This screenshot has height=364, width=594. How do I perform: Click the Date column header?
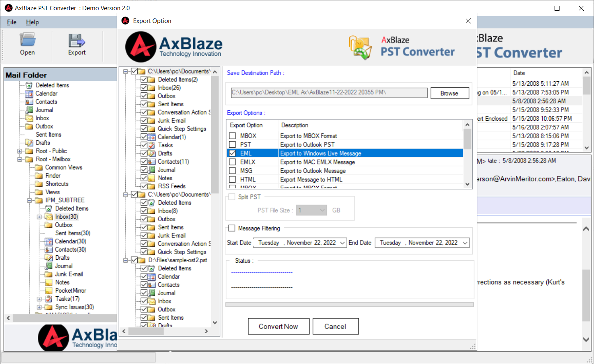(546, 73)
